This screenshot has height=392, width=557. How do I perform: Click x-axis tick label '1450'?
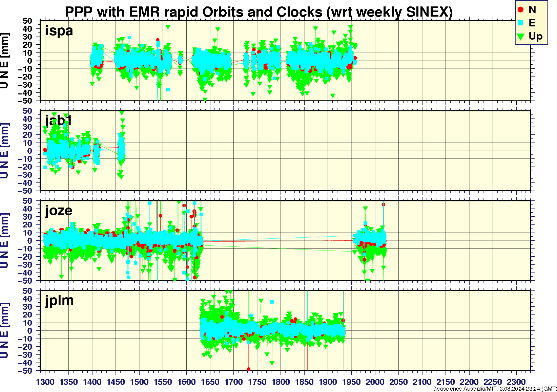(116, 382)
